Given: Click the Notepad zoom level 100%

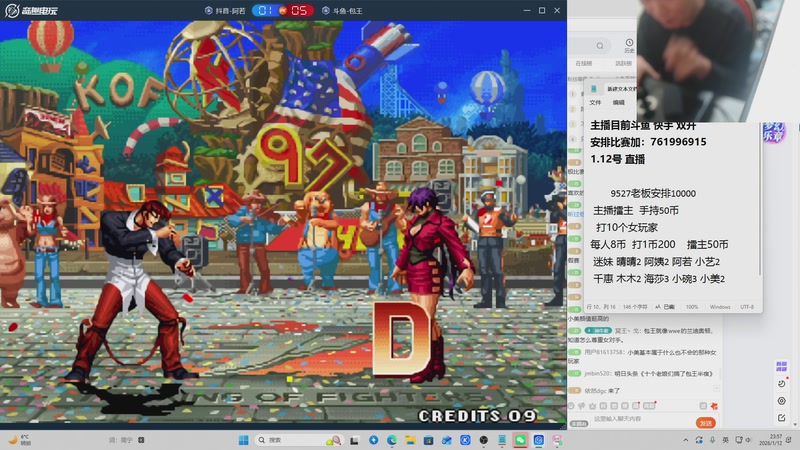Looking at the screenshot, I should [692, 307].
